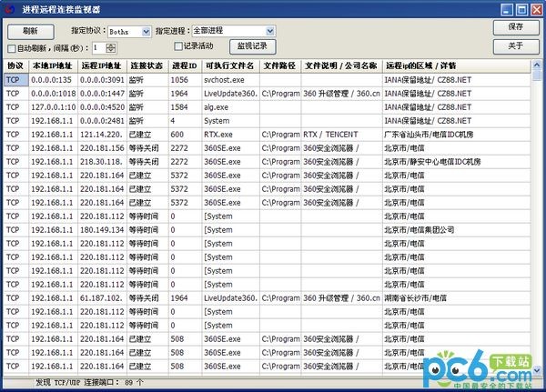Toggle the 记录活动 checkbox
This screenshot has width=546, height=392.
pos(178,46)
